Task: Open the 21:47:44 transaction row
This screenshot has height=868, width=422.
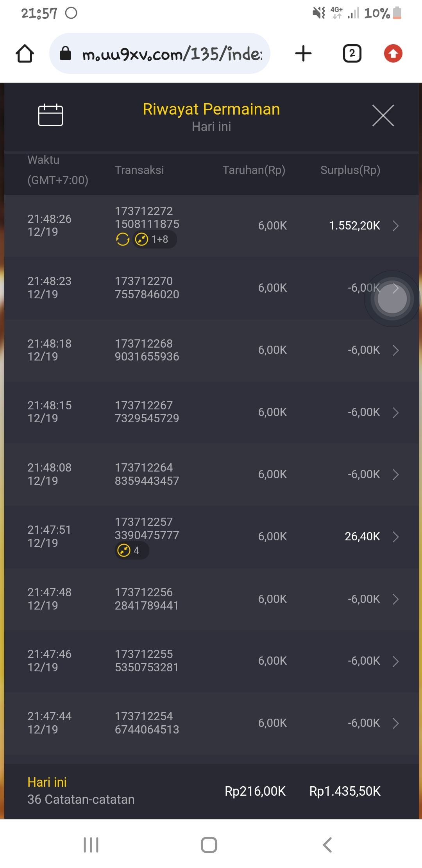Action: 211,723
